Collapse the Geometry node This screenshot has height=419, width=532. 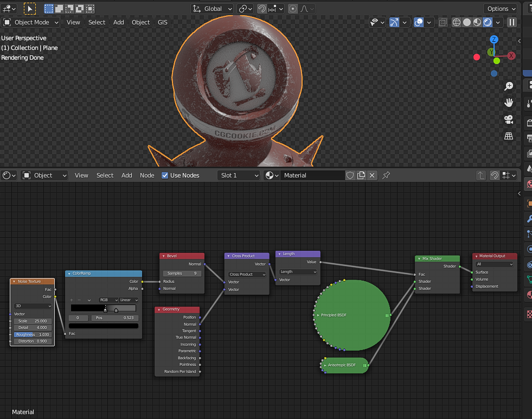(159, 309)
